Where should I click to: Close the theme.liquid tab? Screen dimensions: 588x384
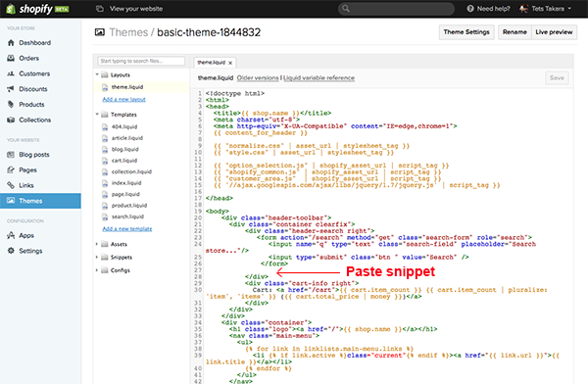coord(230,63)
